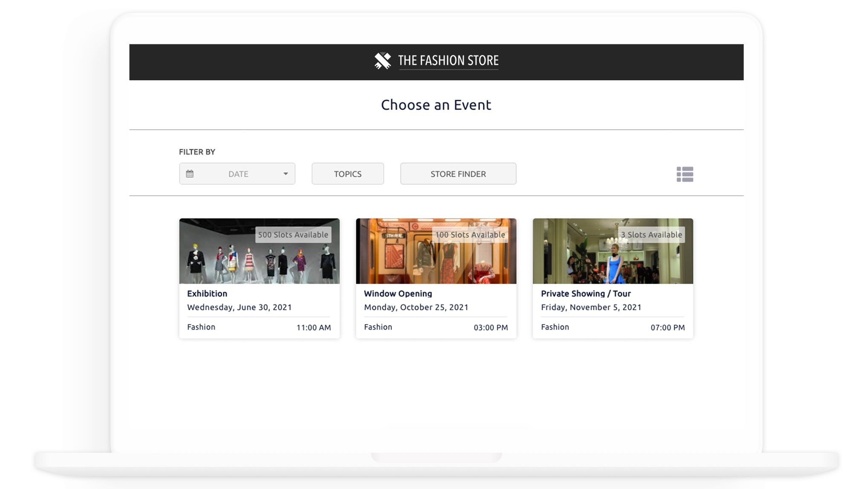Click the 11:00 AM time on Exhibition
The height and width of the screenshot is (489, 868).
coord(313,328)
